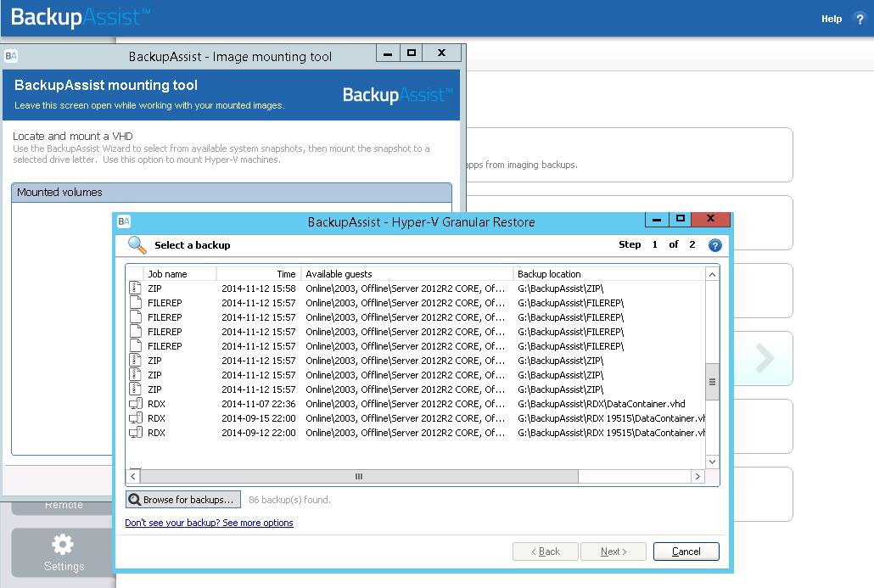
Task: Click the down arrow of the backup list vertical scrollbar
Action: [712, 462]
